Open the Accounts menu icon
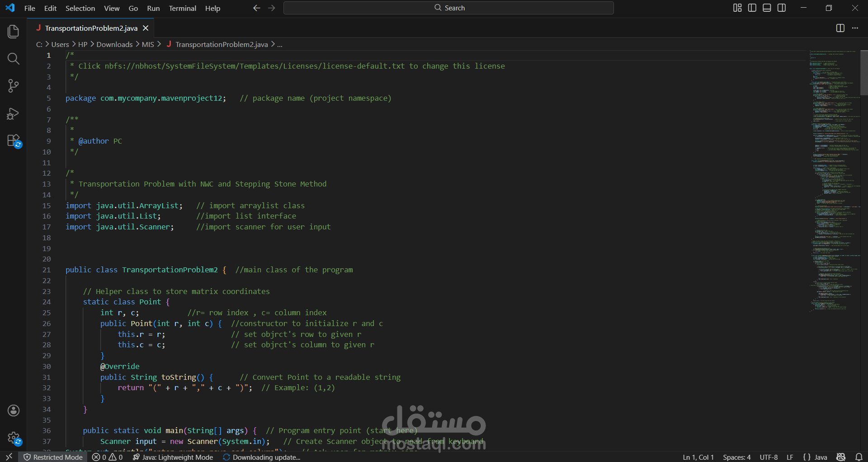Viewport: 868px width, 462px height. click(14, 410)
